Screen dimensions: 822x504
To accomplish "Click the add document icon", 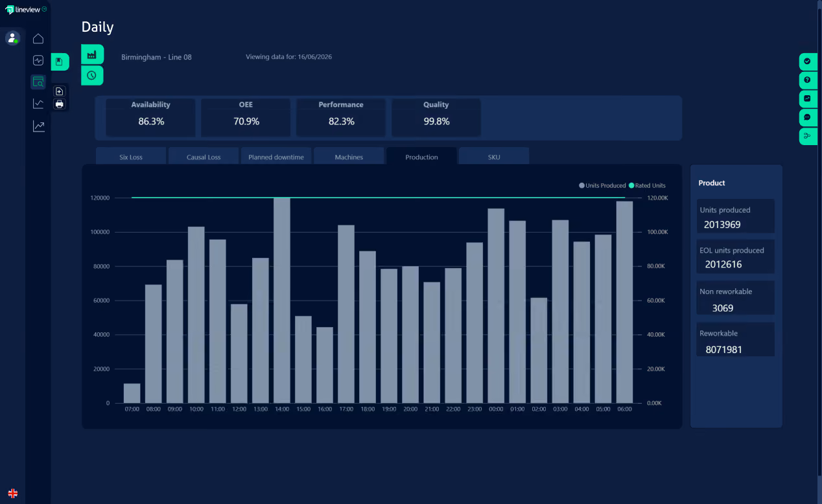I will (60, 91).
